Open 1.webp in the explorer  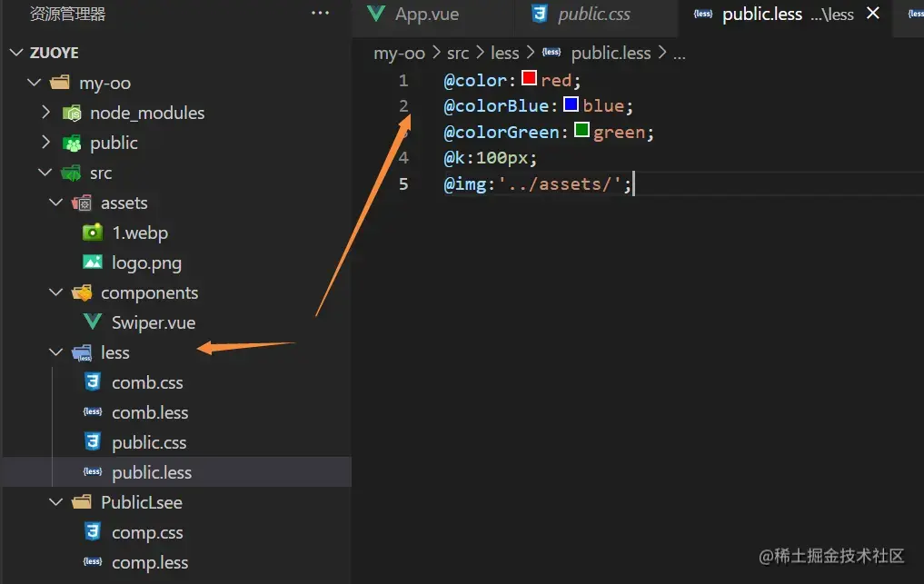(140, 233)
